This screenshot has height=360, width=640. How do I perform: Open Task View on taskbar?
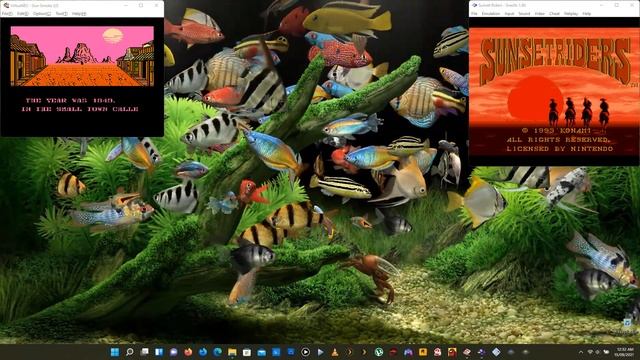(x=144, y=352)
